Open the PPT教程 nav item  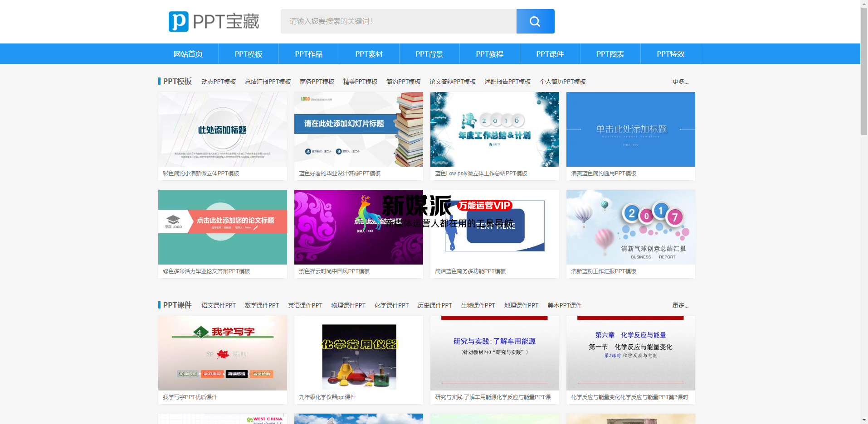pos(490,54)
